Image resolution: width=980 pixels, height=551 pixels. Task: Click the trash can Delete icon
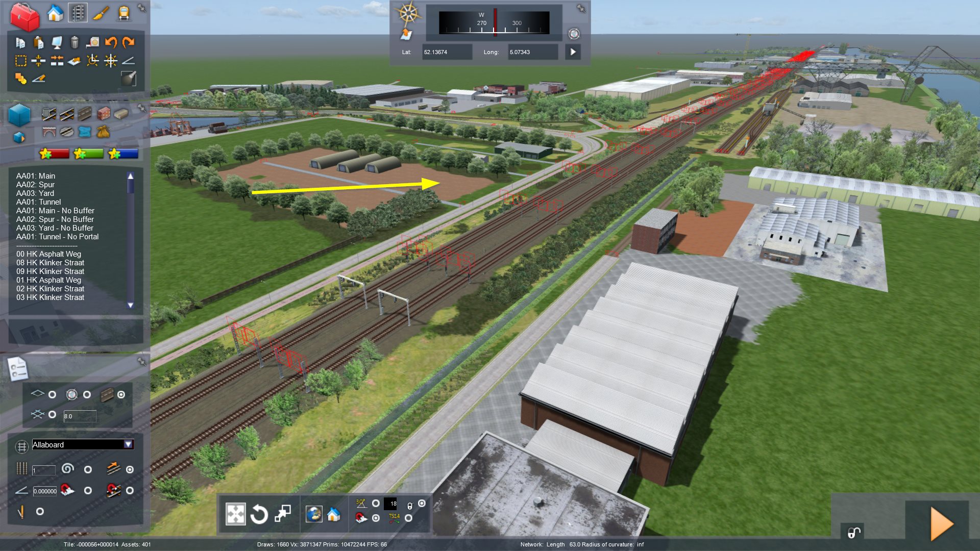(75, 42)
